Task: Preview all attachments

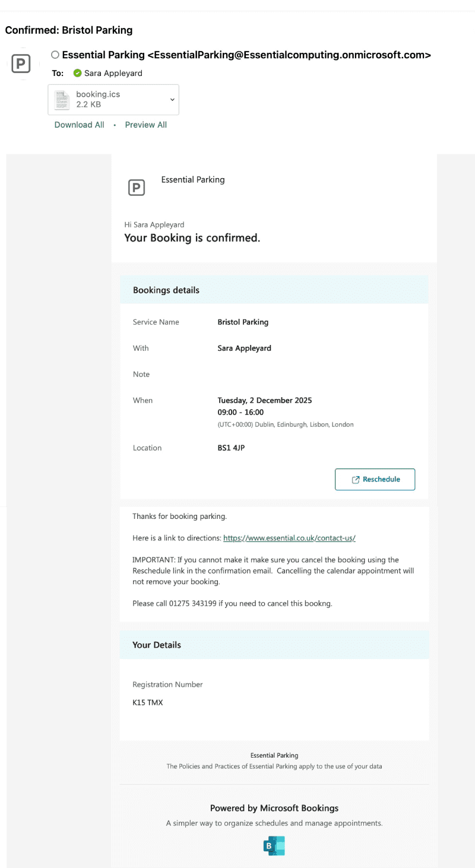Action: coord(146,125)
